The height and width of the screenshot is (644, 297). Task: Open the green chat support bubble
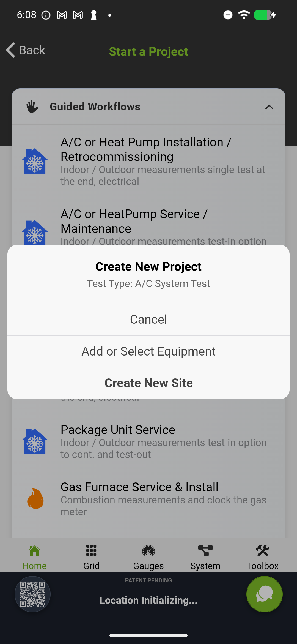coord(264,594)
